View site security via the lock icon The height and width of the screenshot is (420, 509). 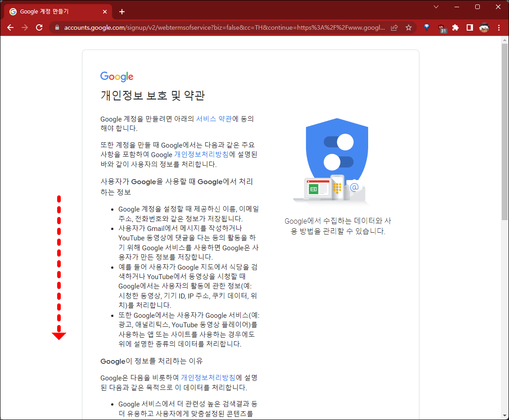tap(57, 27)
